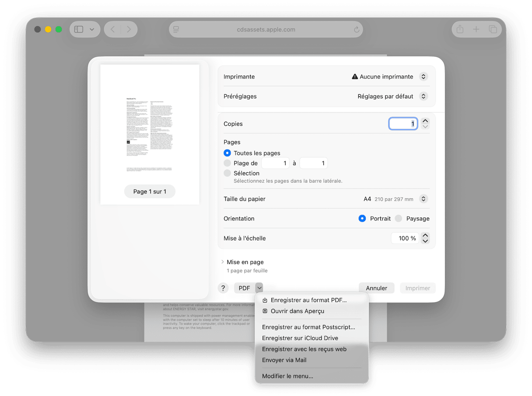The image size is (532, 396).
Task: Click the back navigation arrow
Action: [x=112, y=29]
